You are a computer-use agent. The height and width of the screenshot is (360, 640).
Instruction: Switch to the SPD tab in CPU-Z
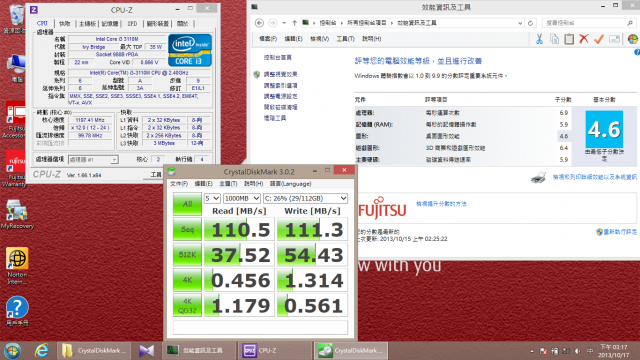coord(133,24)
